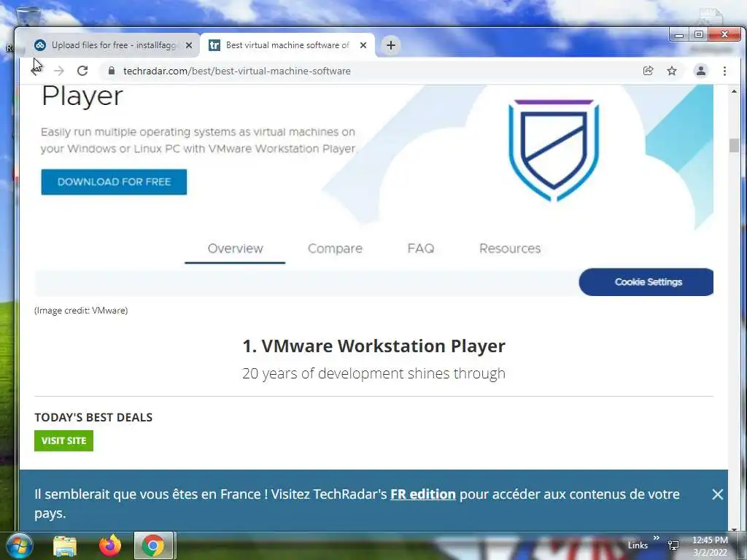Open the FAQ tab

coord(421,249)
